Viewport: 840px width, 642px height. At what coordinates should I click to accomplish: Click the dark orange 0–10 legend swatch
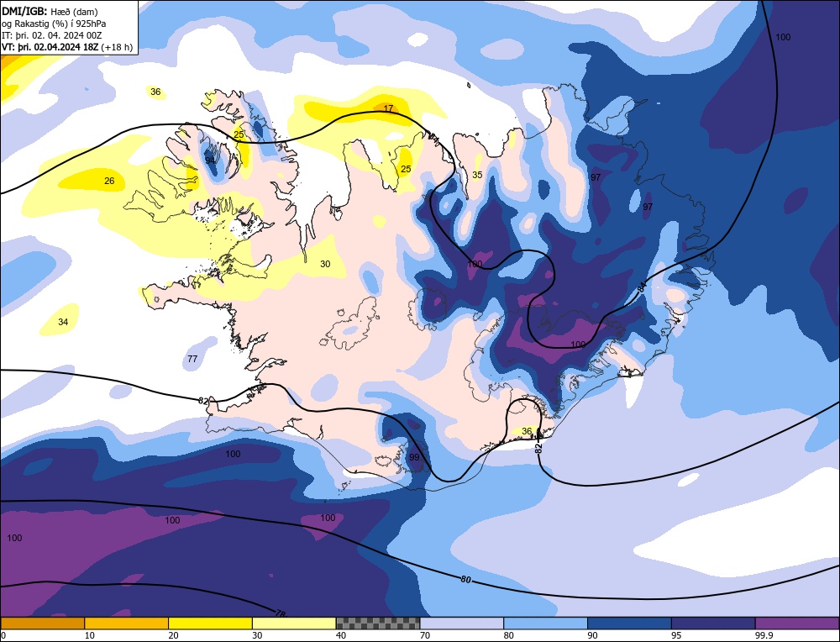click(x=42, y=623)
